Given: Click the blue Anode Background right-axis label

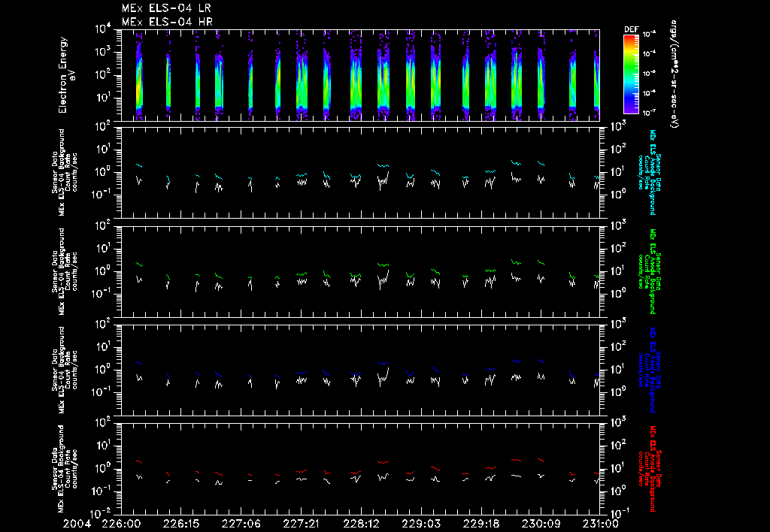Looking at the screenshot, I should point(649,370).
